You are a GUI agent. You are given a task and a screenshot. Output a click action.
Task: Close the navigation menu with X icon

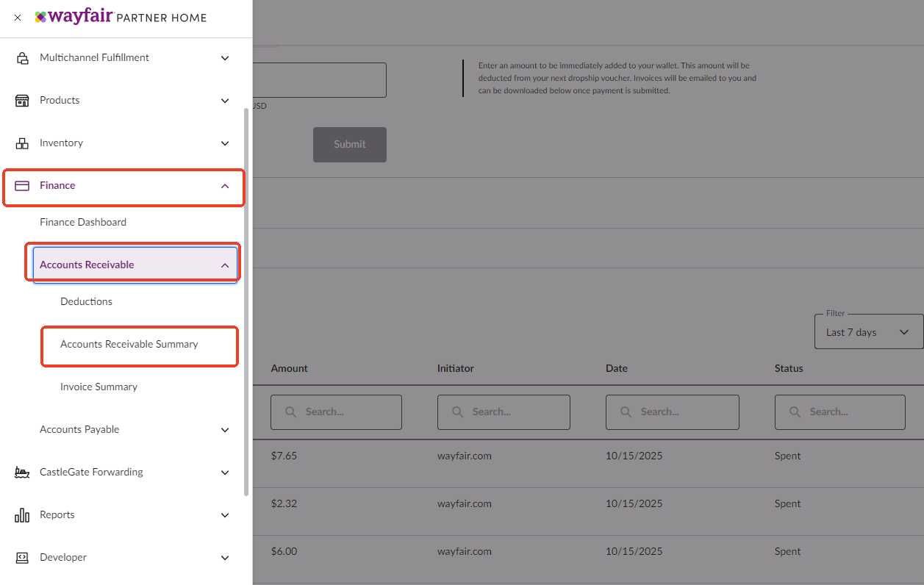(18, 18)
